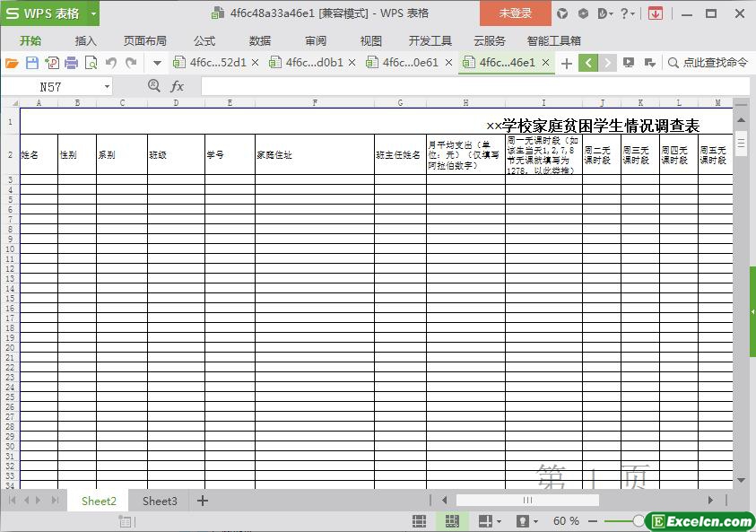Open the 数据 ribbon tab
Screen dimensions: 756x532
pyautogui.click(x=260, y=41)
